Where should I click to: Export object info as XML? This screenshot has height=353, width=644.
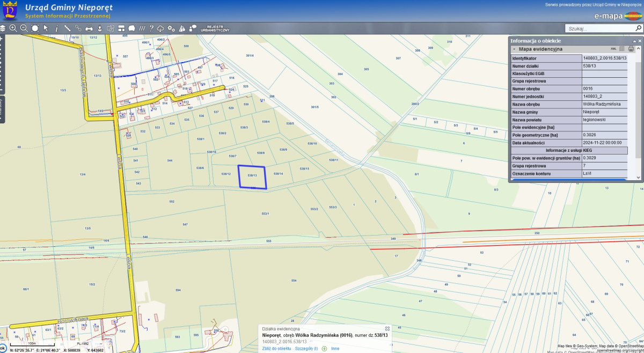[x=613, y=49]
